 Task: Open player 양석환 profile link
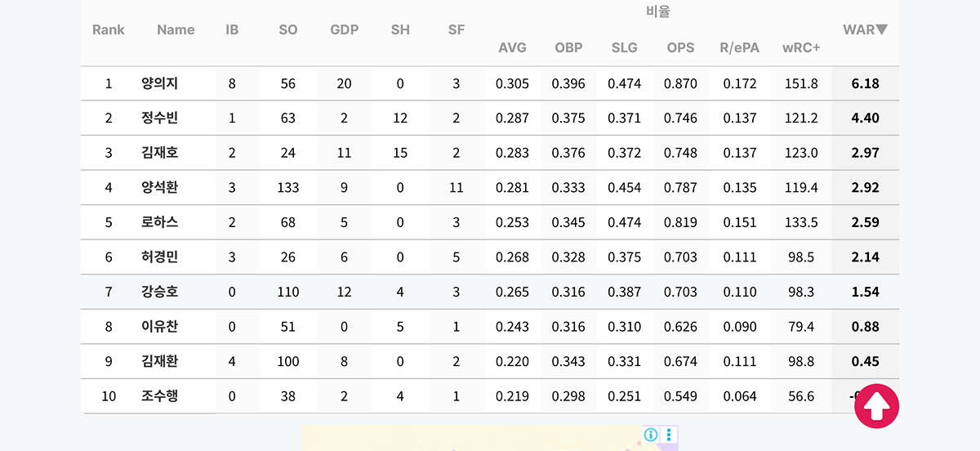point(159,187)
